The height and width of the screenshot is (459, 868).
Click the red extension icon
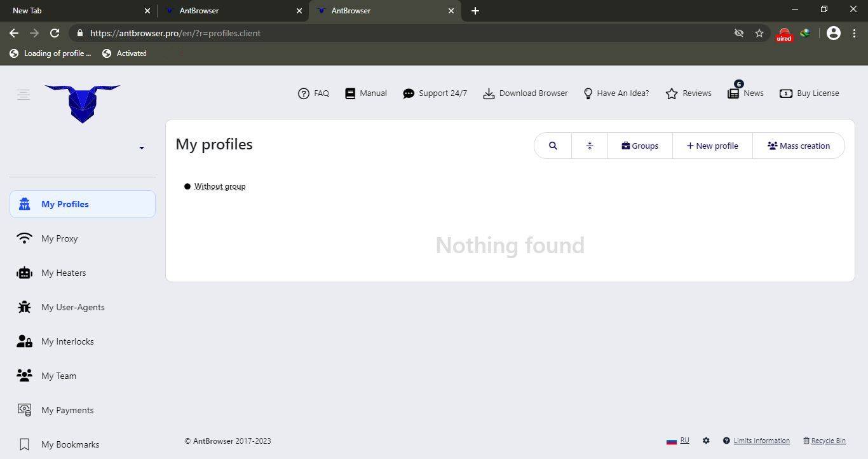784,34
